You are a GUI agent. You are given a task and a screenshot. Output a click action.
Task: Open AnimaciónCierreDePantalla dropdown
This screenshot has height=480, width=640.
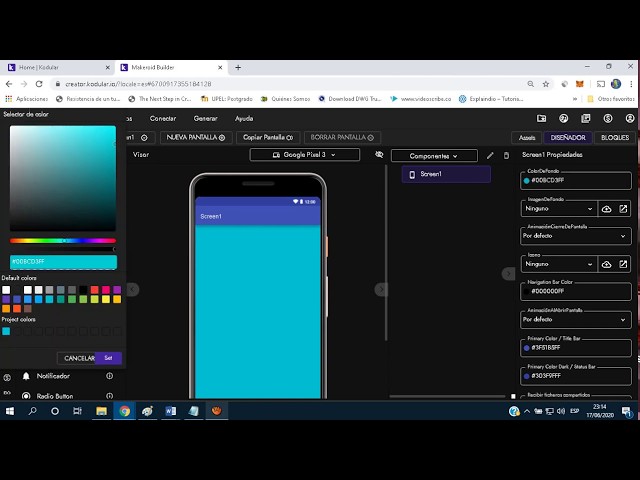click(576, 236)
